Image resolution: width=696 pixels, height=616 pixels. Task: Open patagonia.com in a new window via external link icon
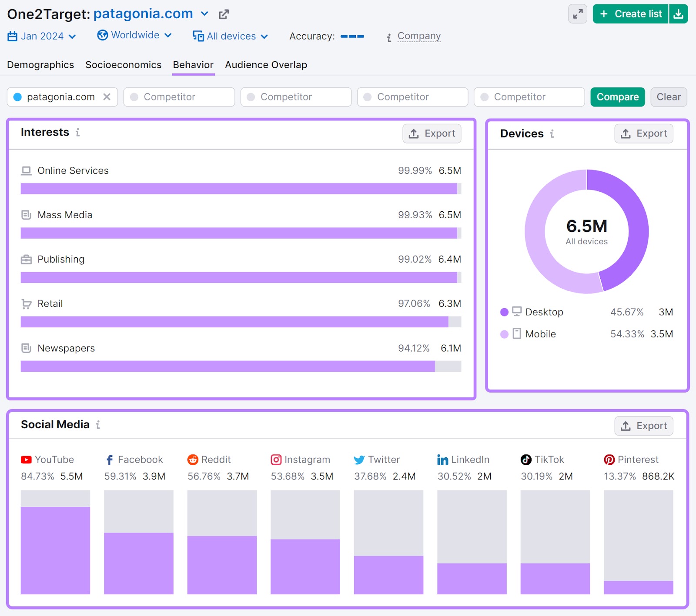[224, 14]
